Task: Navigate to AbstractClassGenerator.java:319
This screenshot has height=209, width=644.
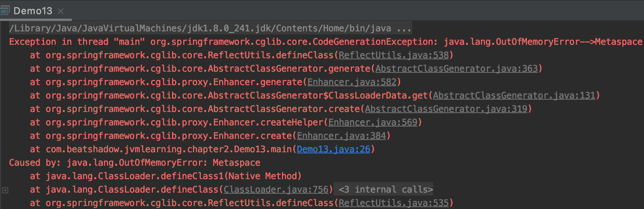Action: click(446, 109)
